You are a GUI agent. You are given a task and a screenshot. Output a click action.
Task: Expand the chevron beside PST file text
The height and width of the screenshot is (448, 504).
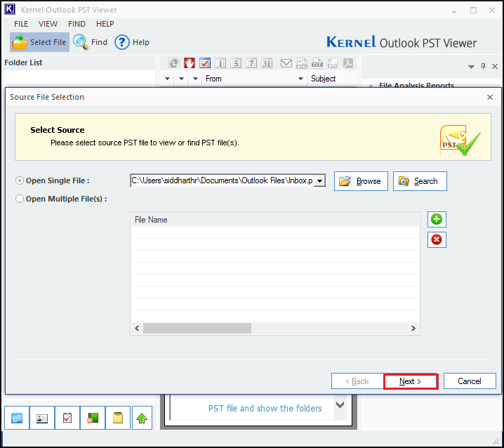[340, 404]
